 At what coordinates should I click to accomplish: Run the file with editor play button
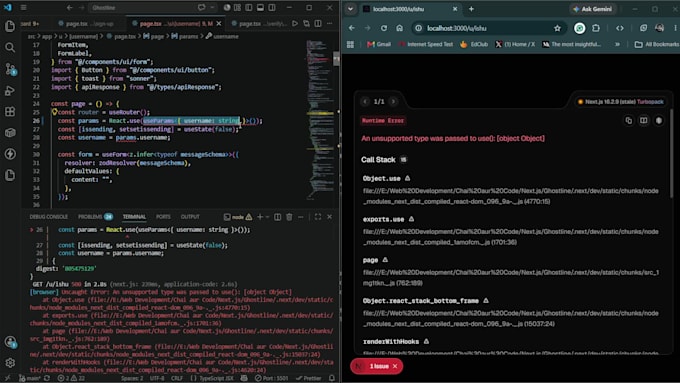click(x=295, y=23)
